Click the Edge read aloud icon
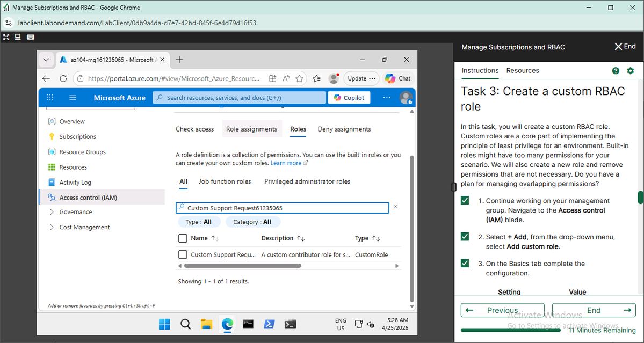Viewport: 644px width, 343px height. point(286,78)
